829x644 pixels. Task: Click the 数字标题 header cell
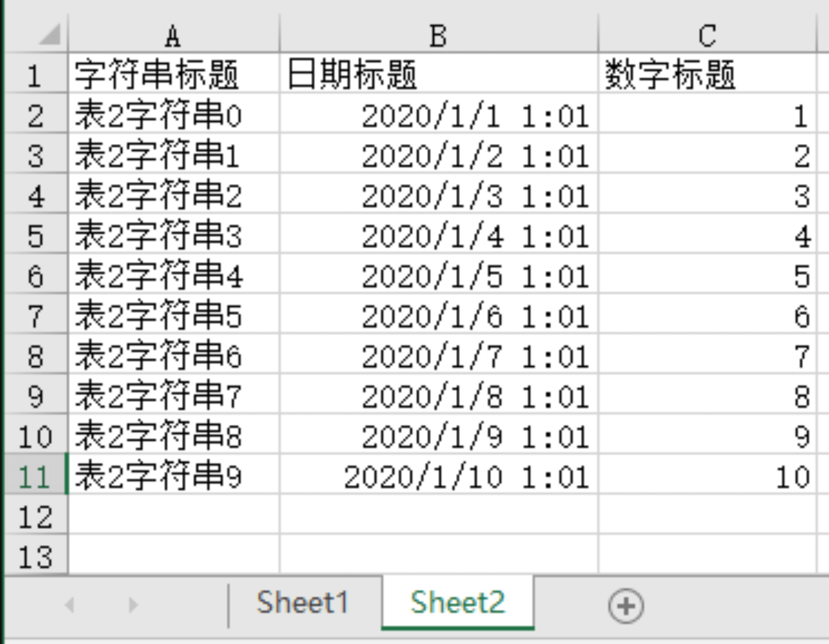coord(707,75)
